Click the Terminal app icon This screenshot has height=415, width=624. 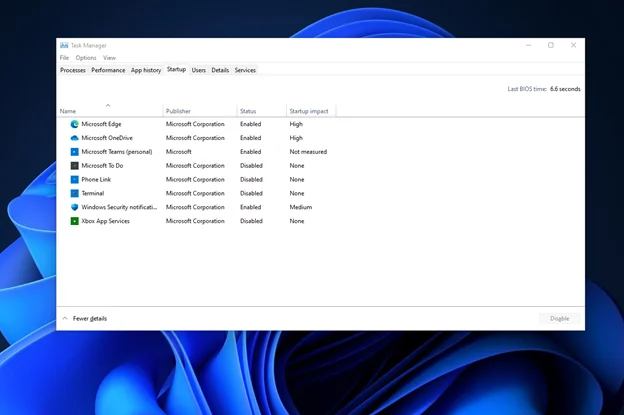pos(74,193)
